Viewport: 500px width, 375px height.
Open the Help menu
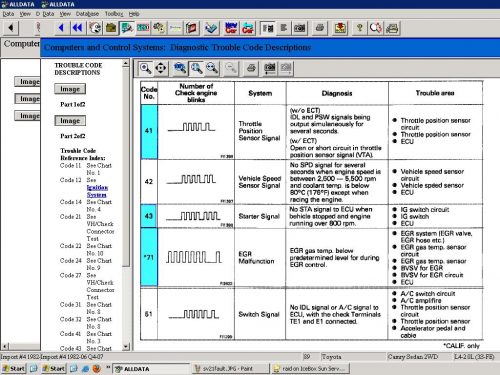tap(134, 14)
